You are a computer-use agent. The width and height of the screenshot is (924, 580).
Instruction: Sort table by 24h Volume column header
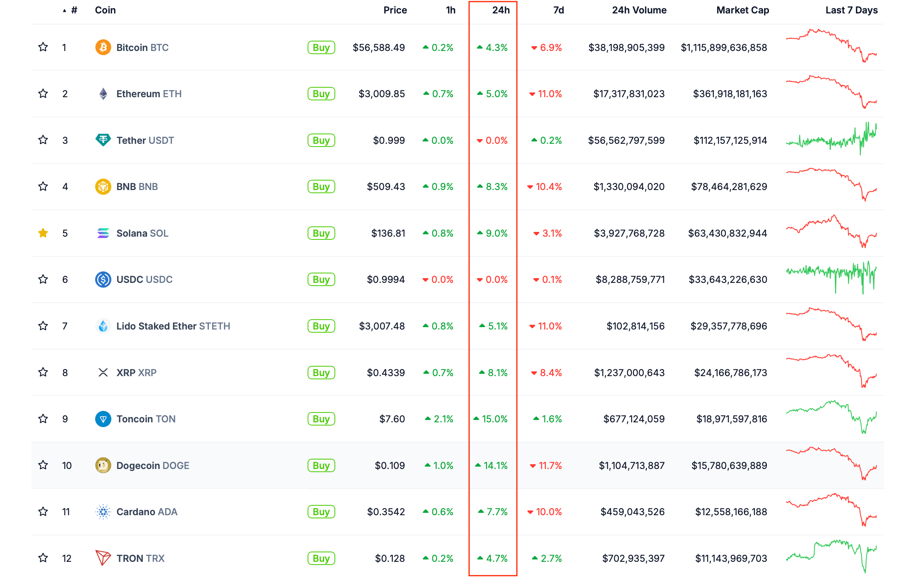pos(639,10)
